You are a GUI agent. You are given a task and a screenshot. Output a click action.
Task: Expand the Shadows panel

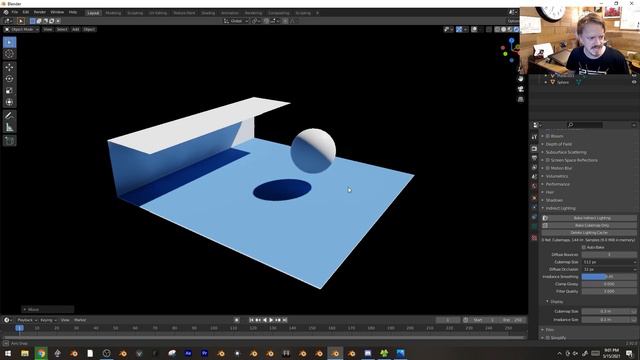(554, 200)
